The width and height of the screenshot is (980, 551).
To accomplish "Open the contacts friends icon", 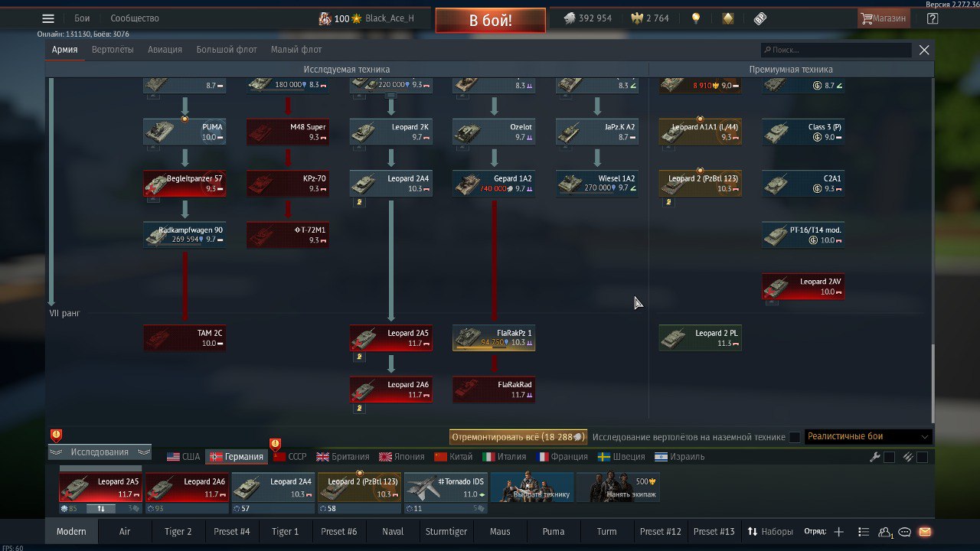I will pyautogui.click(x=886, y=532).
